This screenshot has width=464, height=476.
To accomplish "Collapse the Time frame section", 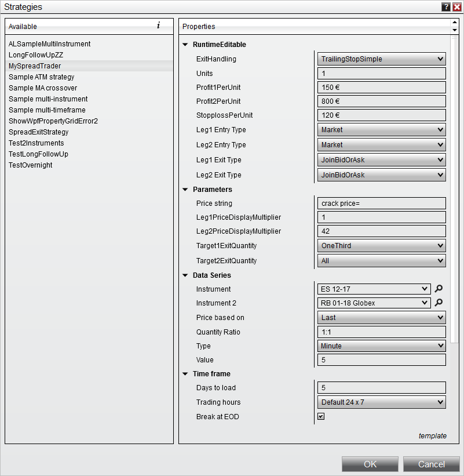I will 185,374.
